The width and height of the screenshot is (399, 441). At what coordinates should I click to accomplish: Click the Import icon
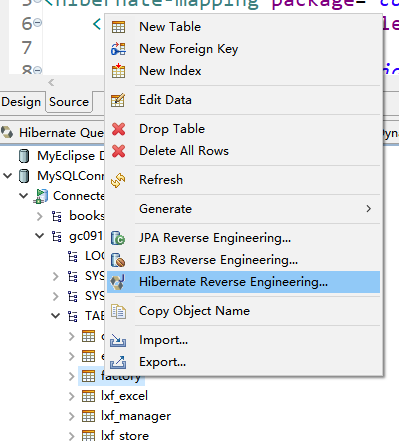pos(118,340)
